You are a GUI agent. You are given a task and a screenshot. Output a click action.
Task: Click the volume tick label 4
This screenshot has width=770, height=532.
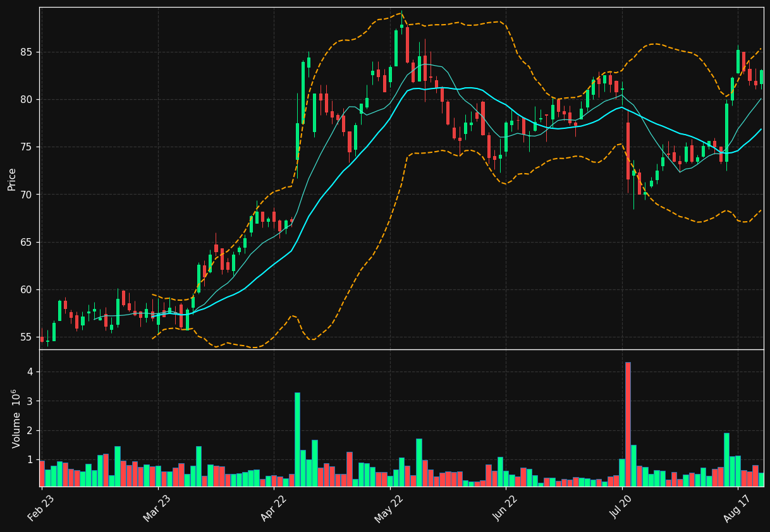(30, 372)
